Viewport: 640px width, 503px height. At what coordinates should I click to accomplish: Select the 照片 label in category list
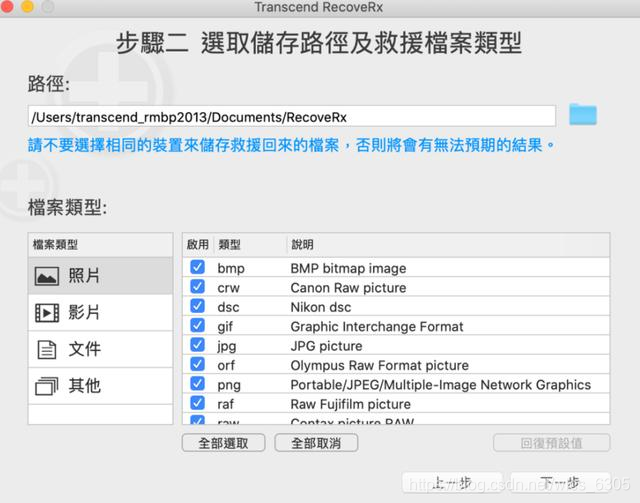point(84,276)
